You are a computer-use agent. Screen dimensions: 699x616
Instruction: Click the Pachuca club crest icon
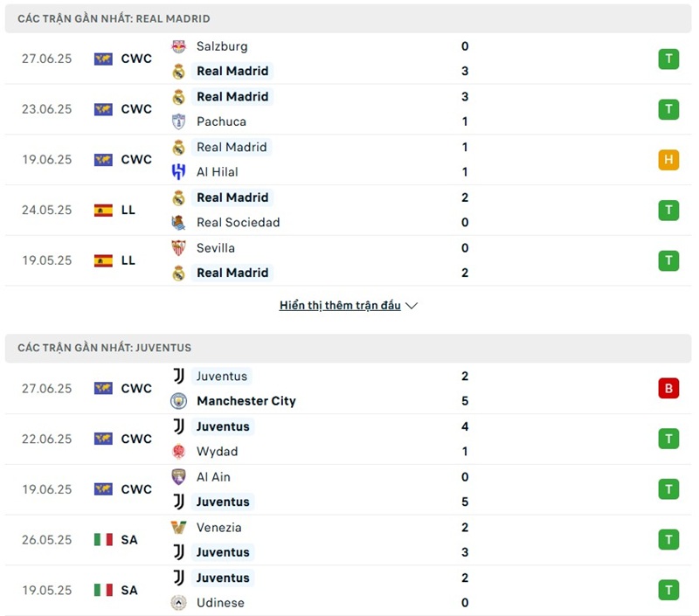click(178, 121)
